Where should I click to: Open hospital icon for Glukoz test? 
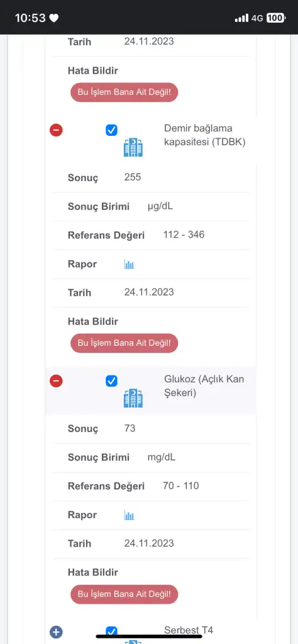pos(133,398)
